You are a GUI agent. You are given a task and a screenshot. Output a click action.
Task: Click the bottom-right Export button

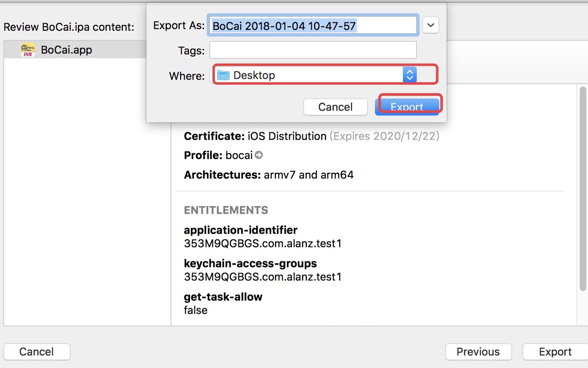pos(555,352)
